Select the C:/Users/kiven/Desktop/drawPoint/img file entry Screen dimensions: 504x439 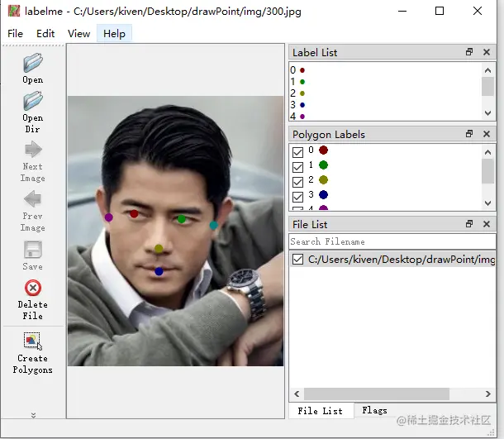392,260
